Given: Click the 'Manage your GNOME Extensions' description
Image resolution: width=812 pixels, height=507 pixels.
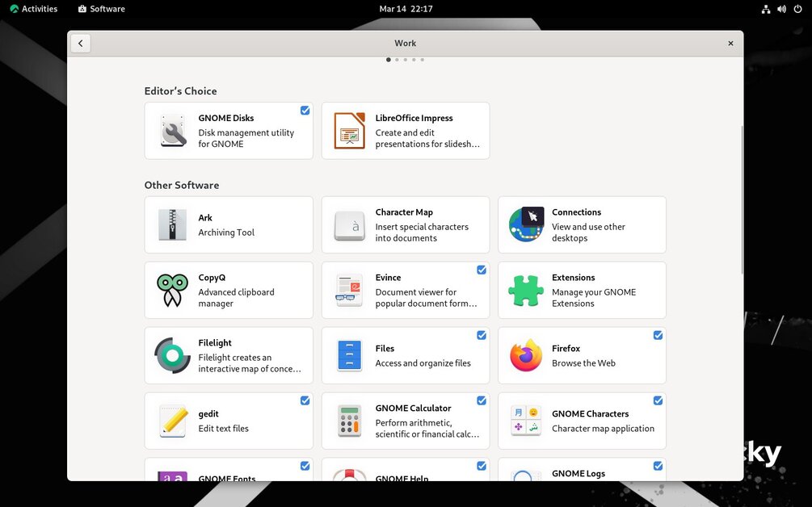Looking at the screenshot, I should [x=594, y=297].
